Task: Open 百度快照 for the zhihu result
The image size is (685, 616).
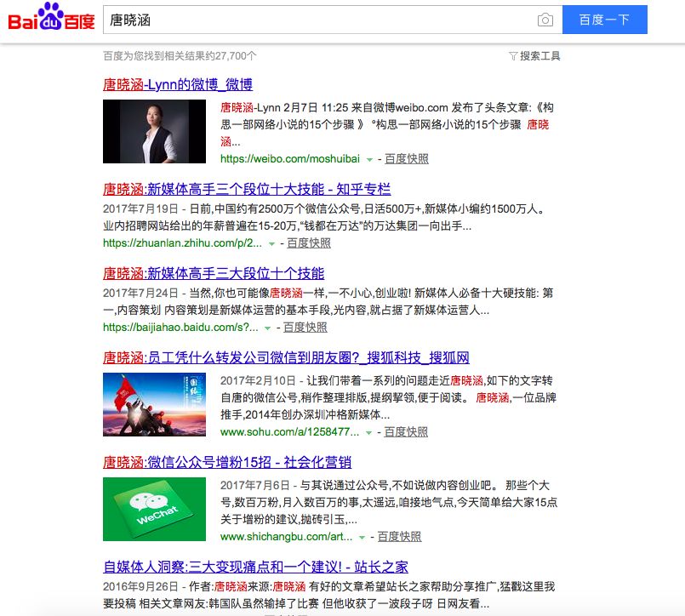Action: coord(308,242)
